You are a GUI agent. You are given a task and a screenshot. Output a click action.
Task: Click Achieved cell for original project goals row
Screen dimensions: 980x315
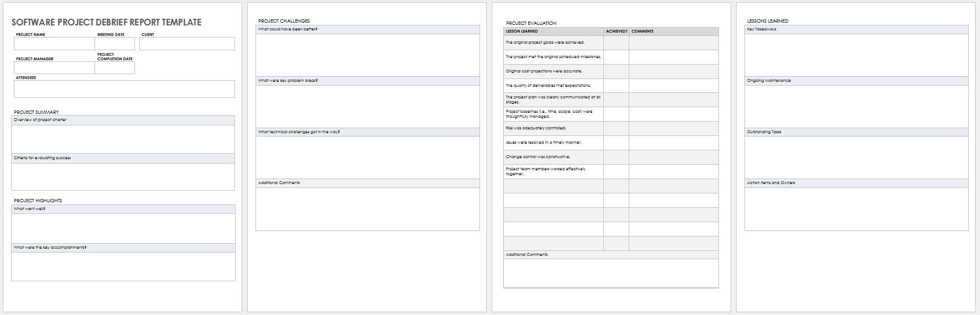coord(616,43)
